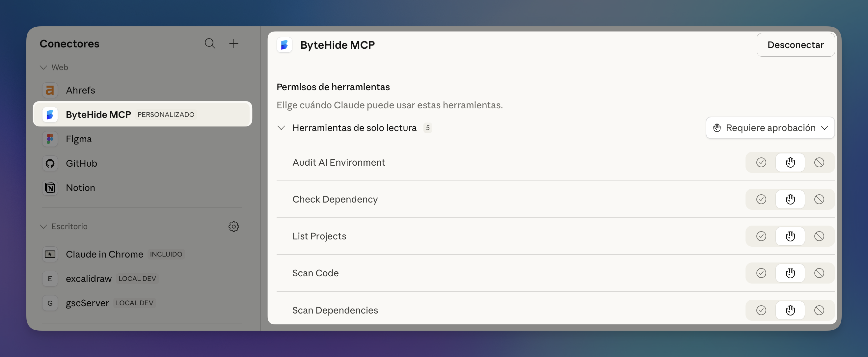Collapse Herramientas de solo lectura group
868x357 pixels.
pos(281,128)
